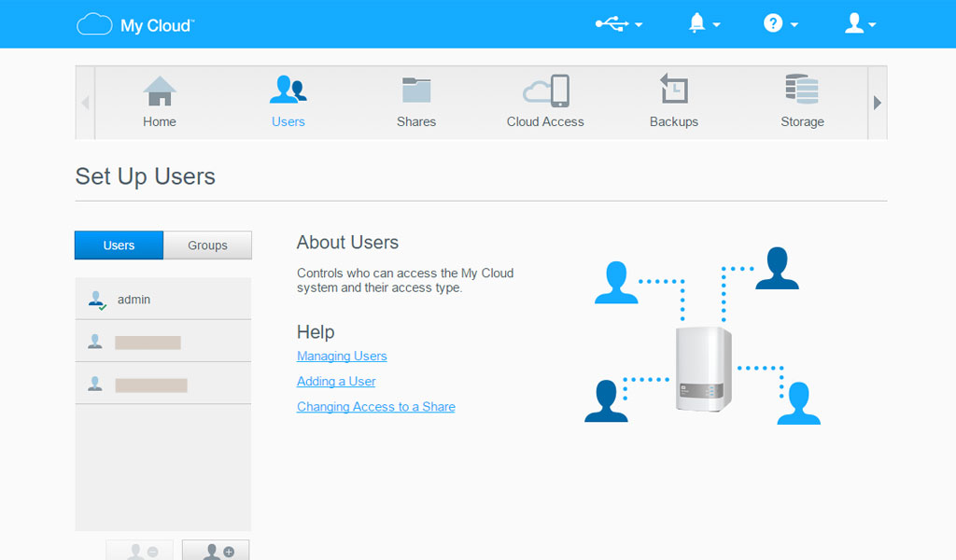The image size is (956, 560).
Task: Open the Backups section
Action: [x=674, y=103]
